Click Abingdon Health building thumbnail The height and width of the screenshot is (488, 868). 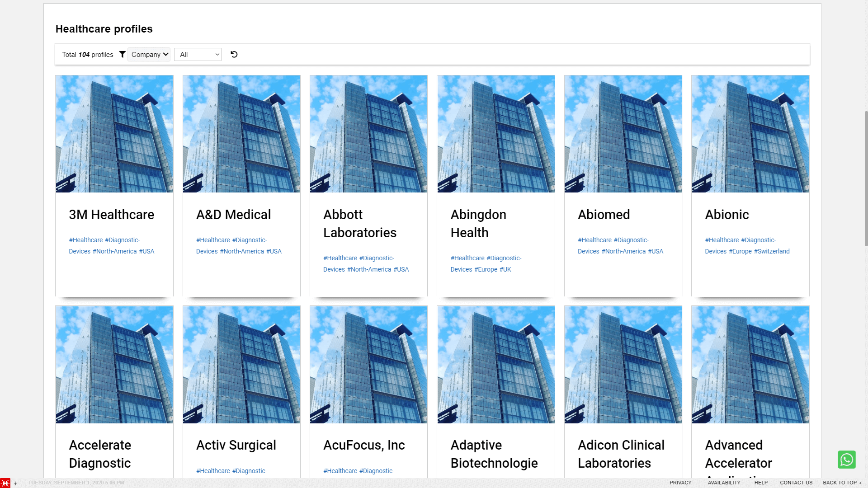click(496, 134)
